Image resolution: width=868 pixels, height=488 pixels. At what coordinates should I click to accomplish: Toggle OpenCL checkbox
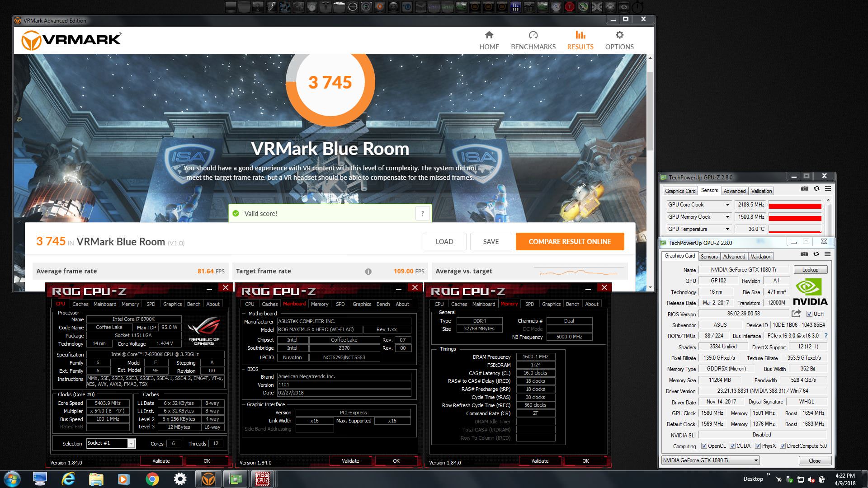(704, 446)
